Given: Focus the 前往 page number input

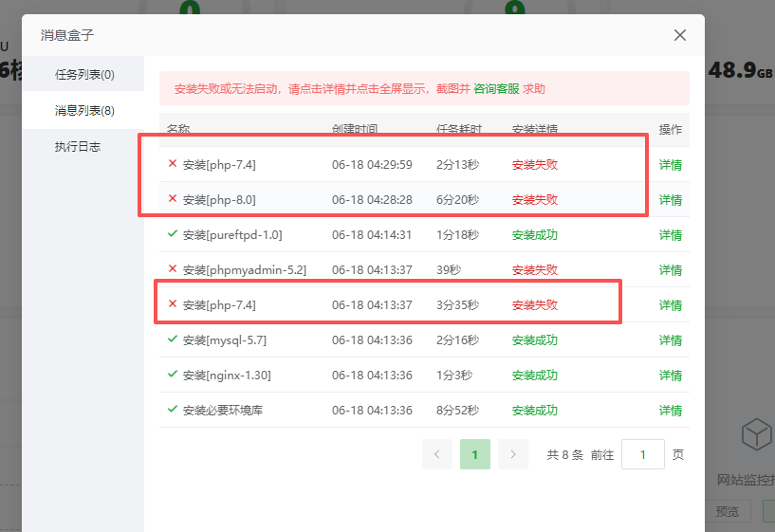Looking at the screenshot, I should pyautogui.click(x=642, y=454).
